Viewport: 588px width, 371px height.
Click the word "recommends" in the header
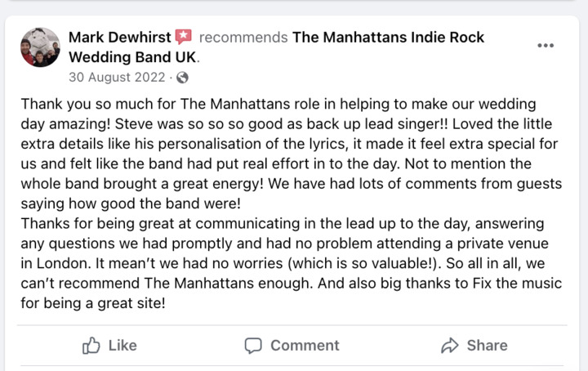point(243,37)
